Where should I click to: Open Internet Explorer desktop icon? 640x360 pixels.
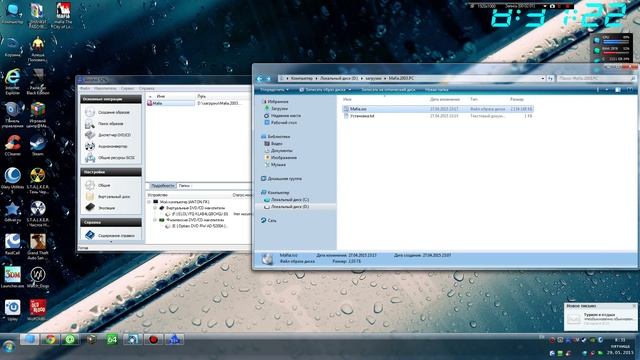12,81
